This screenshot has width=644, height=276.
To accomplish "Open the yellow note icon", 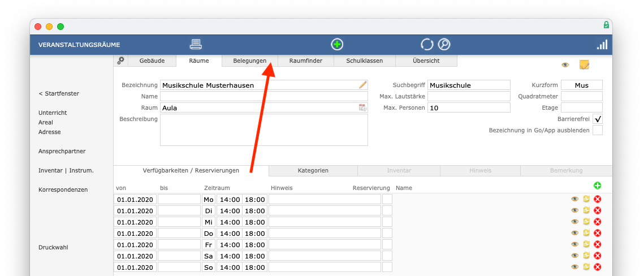I will (x=584, y=64).
